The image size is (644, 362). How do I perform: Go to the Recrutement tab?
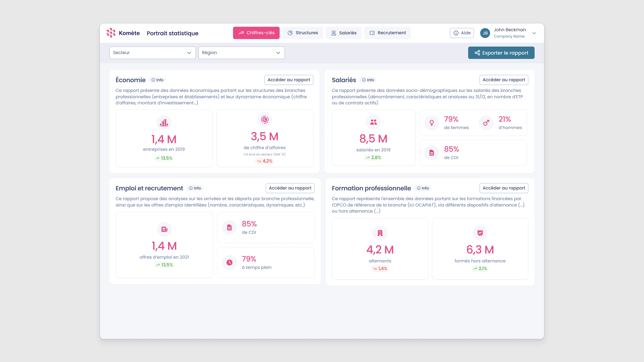[387, 33]
